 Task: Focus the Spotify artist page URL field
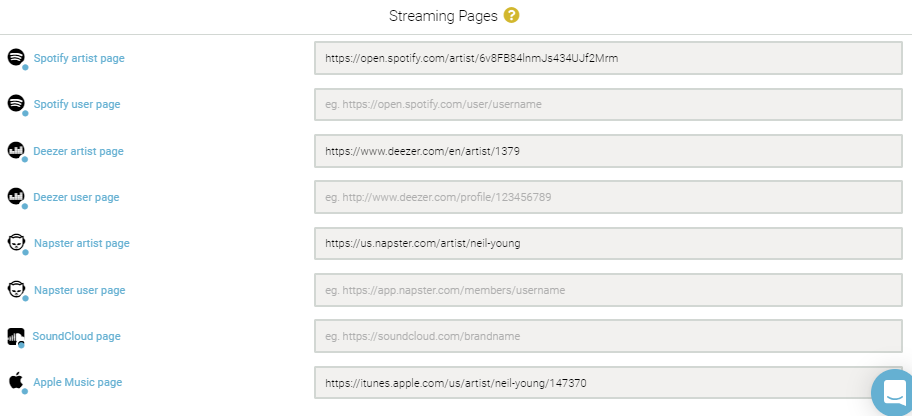point(608,58)
